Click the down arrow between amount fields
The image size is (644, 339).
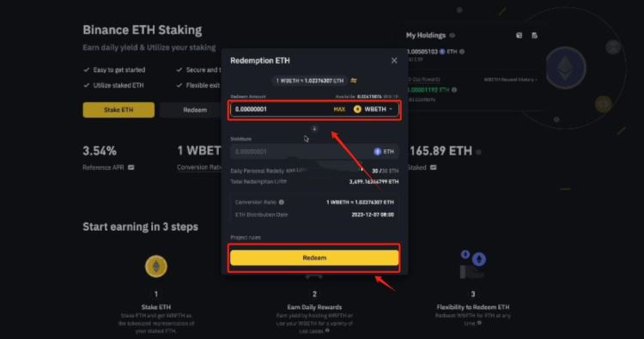click(314, 129)
